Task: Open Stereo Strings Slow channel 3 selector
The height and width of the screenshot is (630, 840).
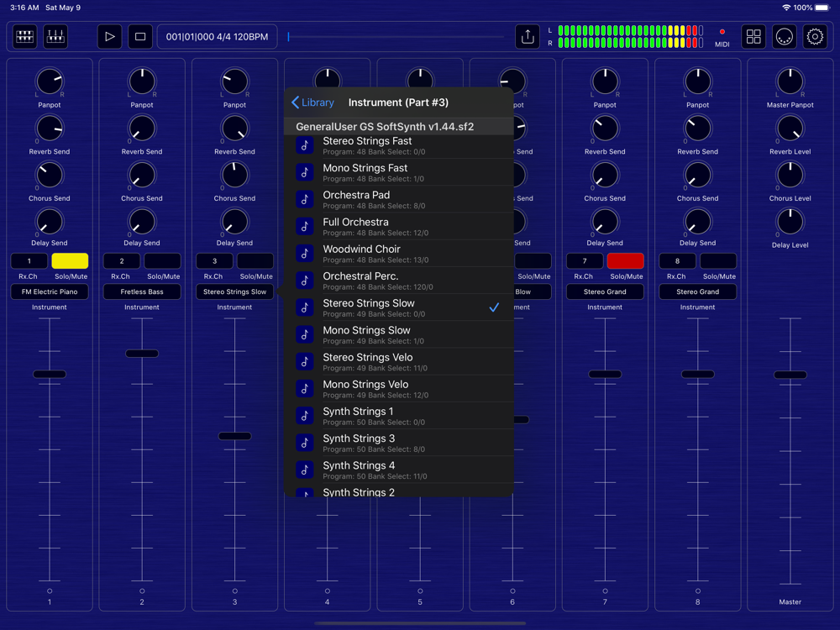Action: [x=234, y=292]
